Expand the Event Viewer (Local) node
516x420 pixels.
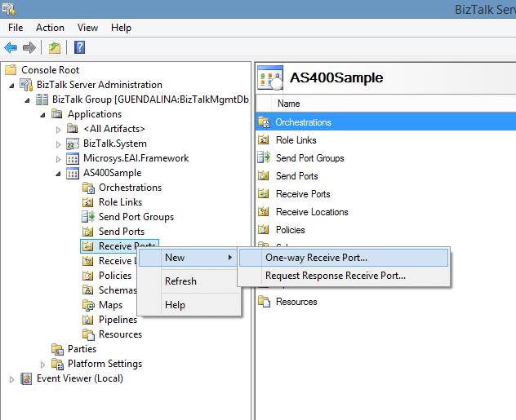pyautogui.click(x=12, y=379)
